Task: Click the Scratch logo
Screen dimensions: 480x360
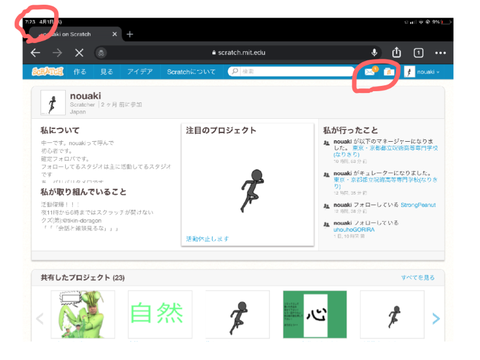Action: [x=47, y=71]
